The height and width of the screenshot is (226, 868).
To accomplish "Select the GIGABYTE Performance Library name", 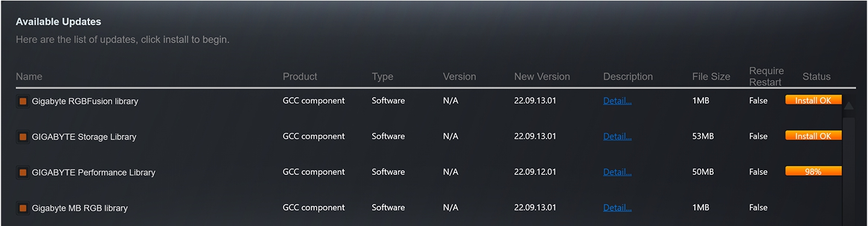I will click(93, 173).
